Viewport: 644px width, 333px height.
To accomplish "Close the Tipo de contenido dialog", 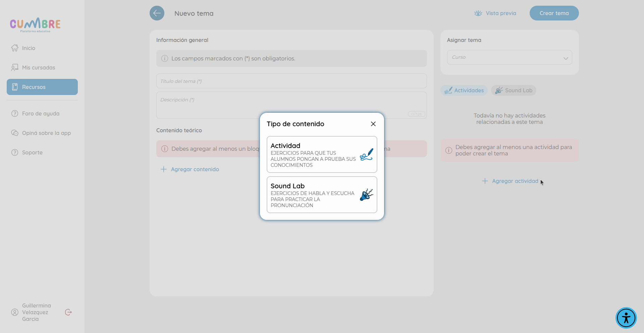I will pos(373,124).
